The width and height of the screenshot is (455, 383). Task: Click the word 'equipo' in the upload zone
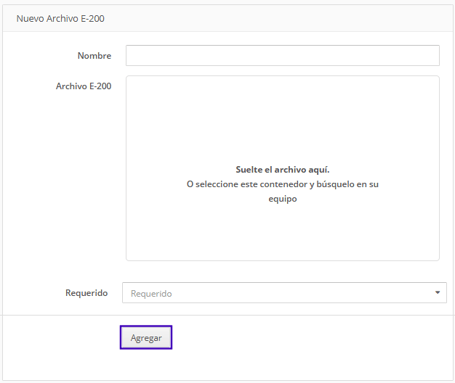(283, 199)
